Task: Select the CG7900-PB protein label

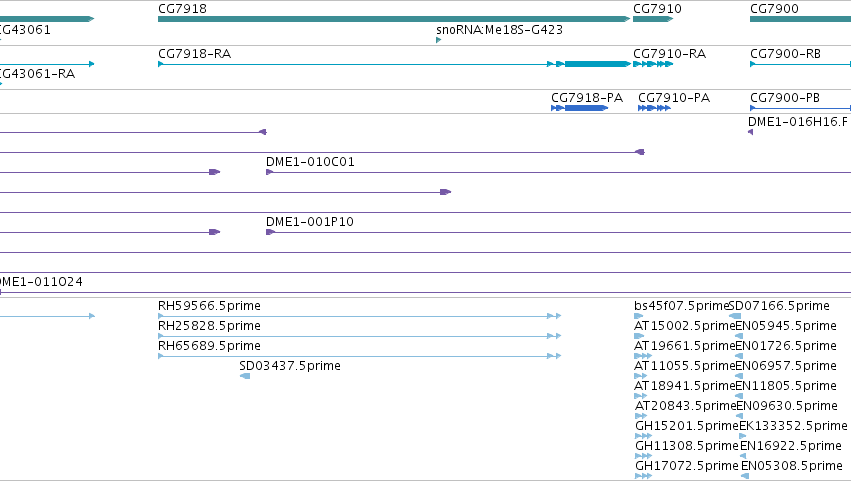Action: [x=785, y=98]
